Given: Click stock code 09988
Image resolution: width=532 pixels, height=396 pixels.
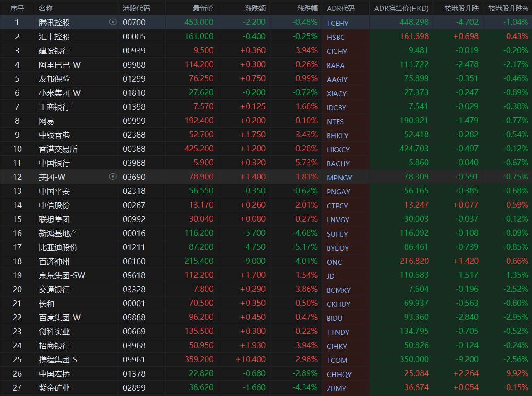Looking at the screenshot, I should 134,64.
